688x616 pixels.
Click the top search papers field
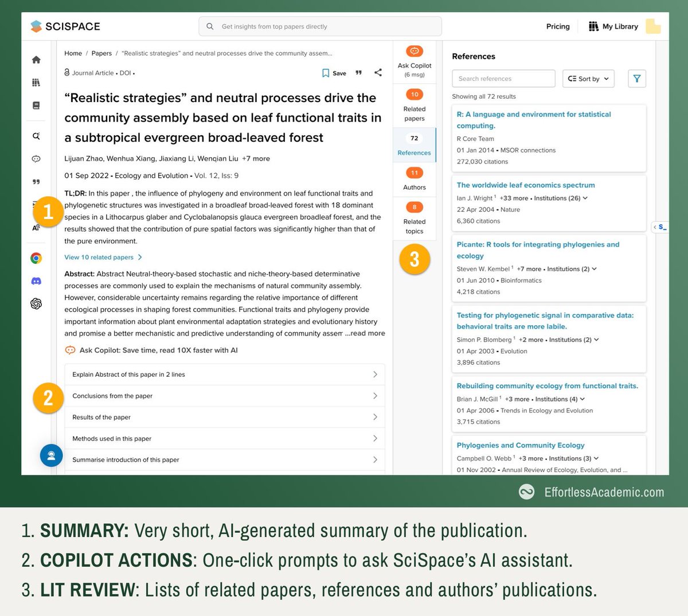click(x=320, y=26)
